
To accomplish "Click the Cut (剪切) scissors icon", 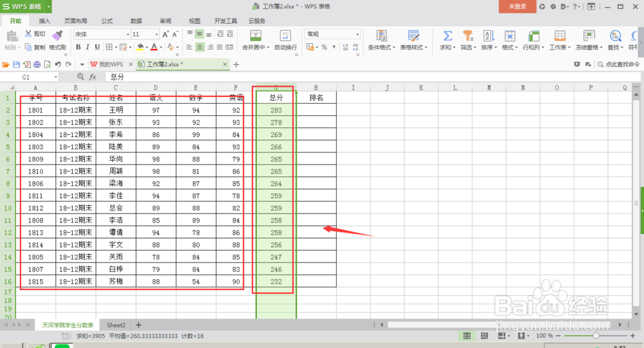I will 28,33.
